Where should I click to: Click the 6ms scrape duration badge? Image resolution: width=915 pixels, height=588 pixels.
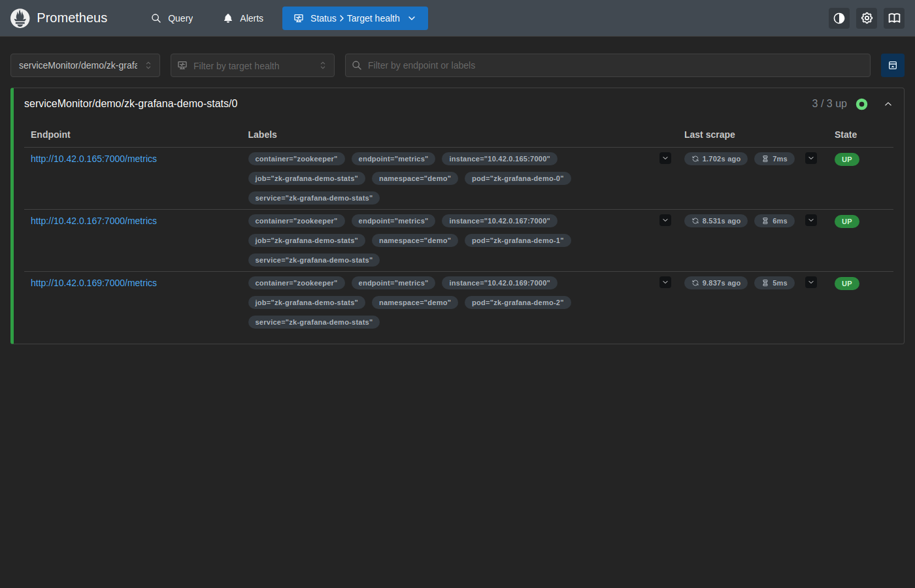(774, 221)
